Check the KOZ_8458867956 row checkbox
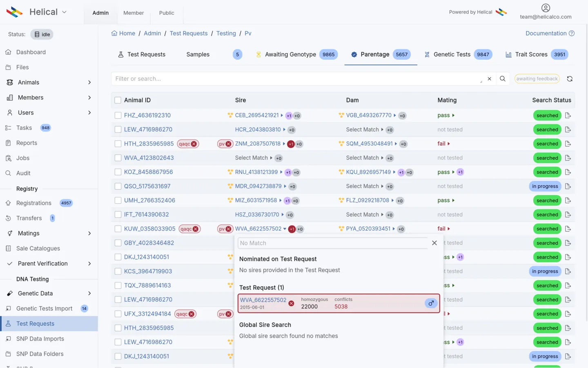The width and height of the screenshot is (588, 368). (x=118, y=172)
